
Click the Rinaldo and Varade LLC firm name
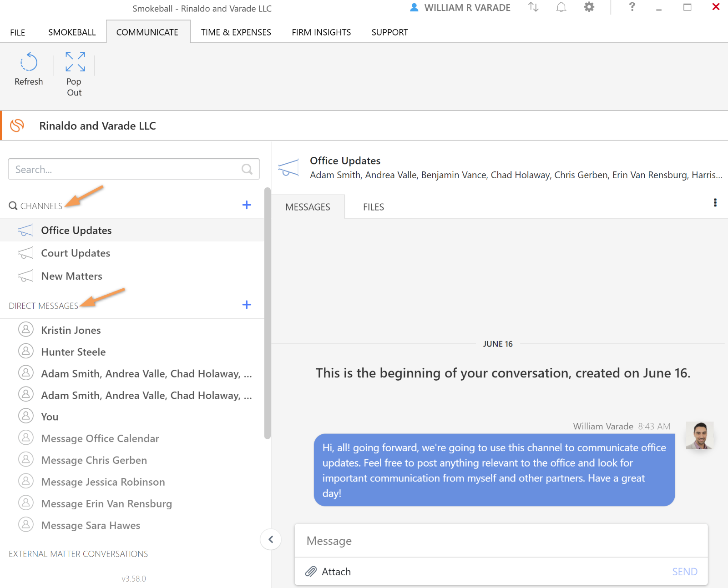pos(97,126)
